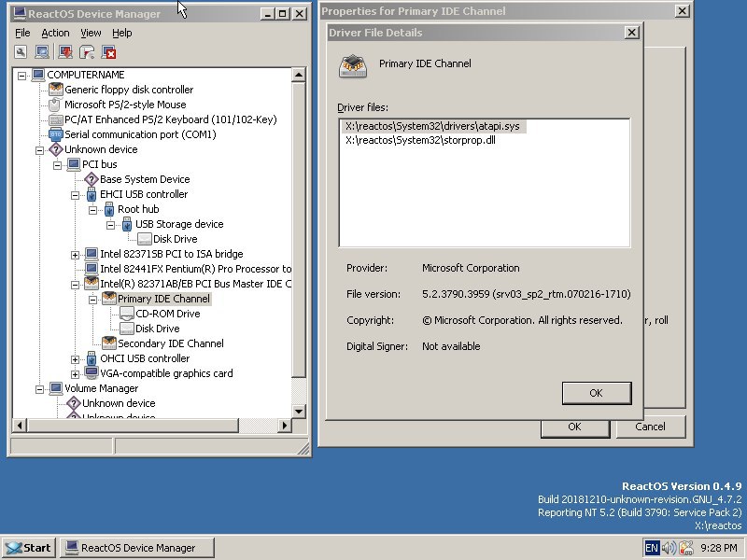Collapse the Primary IDE Channel node
The width and height of the screenshot is (747, 560).
tap(92, 300)
